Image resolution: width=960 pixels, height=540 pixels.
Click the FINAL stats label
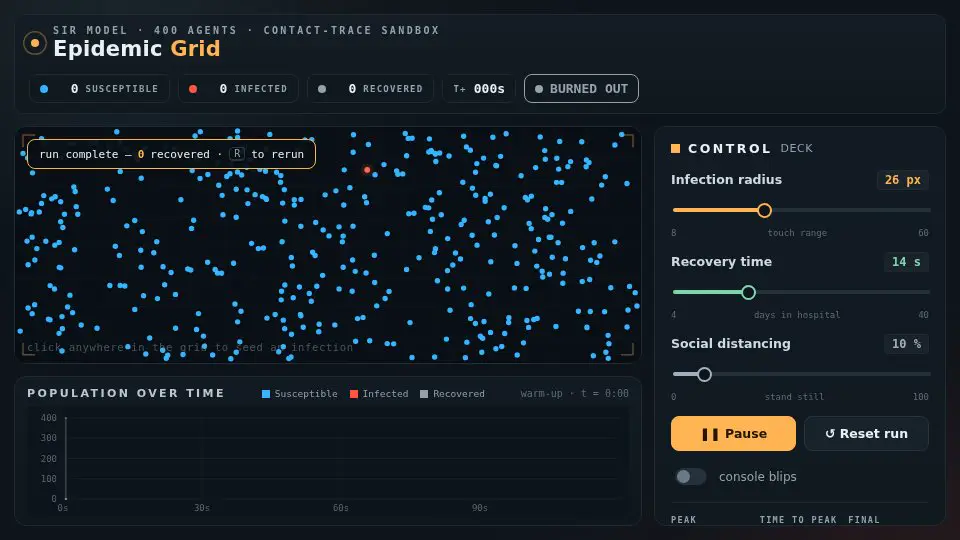(864, 520)
